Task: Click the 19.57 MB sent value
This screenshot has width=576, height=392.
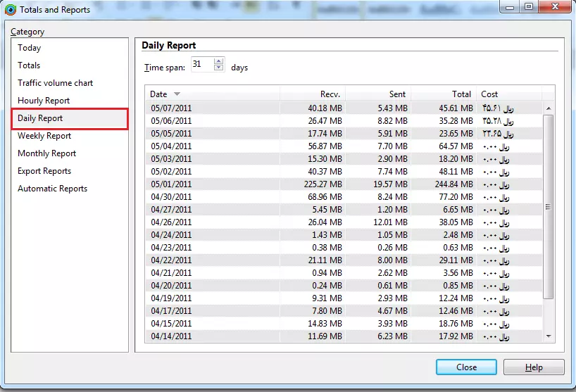Action: (x=391, y=184)
